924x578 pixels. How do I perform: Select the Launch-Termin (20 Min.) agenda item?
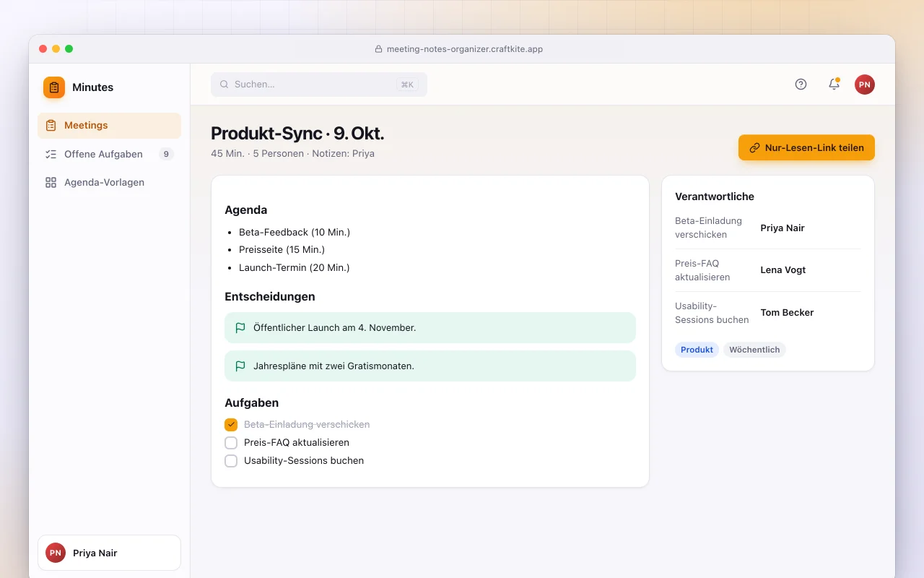[x=295, y=267]
